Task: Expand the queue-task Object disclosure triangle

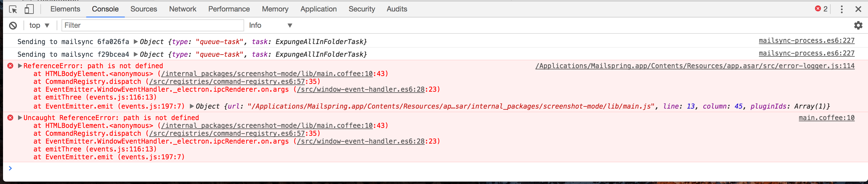Action: [136, 41]
